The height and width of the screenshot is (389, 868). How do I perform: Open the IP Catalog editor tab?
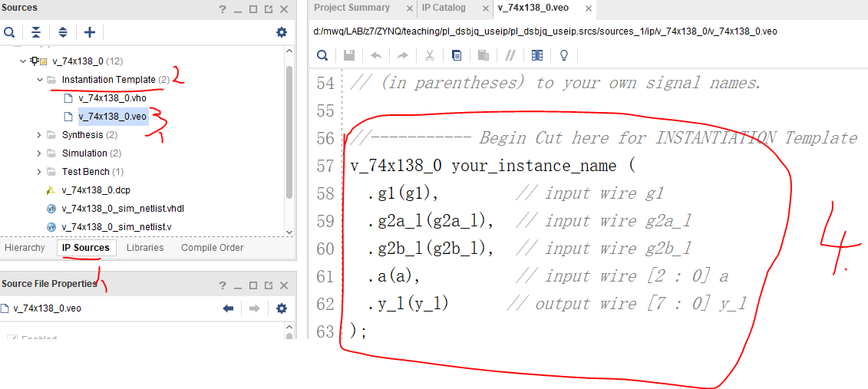tap(444, 8)
